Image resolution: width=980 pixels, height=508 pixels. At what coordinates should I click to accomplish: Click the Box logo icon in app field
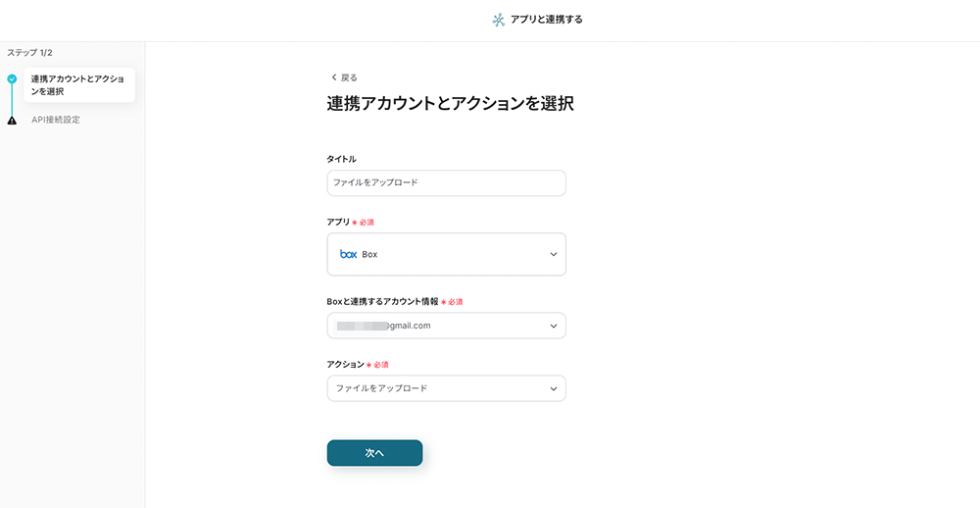pyautogui.click(x=348, y=254)
